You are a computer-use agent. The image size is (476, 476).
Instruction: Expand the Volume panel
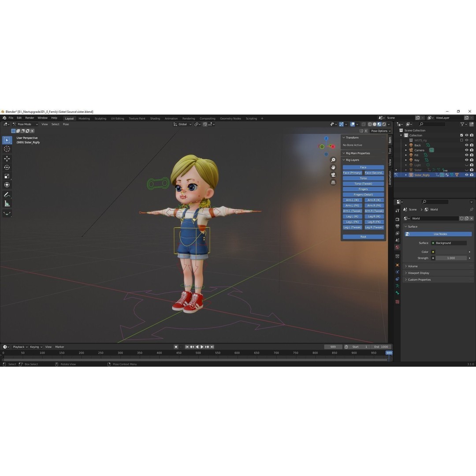click(438, 266)
